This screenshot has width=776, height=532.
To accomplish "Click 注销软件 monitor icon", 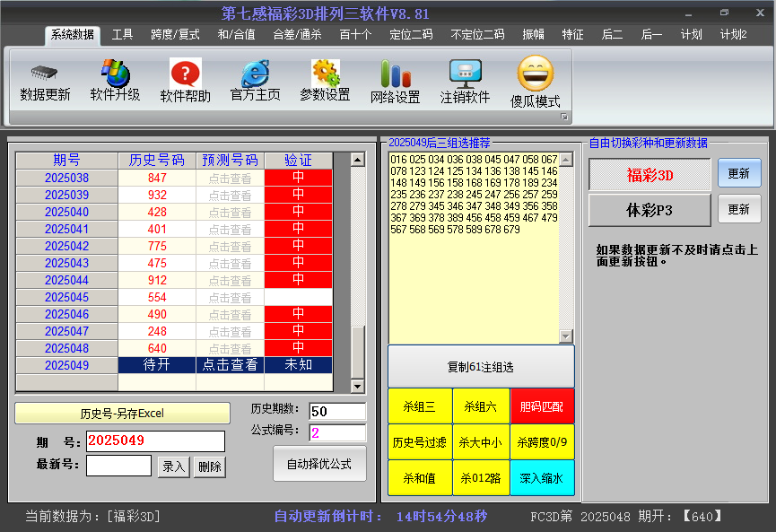I will [466, 74].
